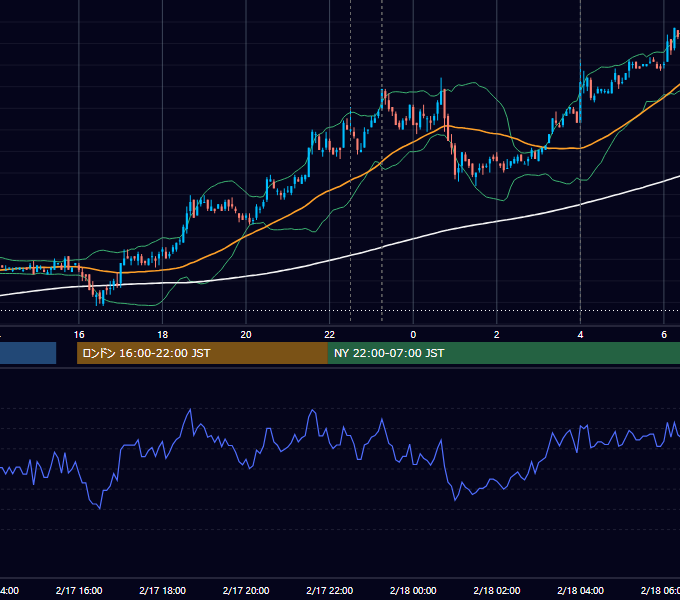Image resolution: width=680 pixels, height=600 pixels.
Task: Click the 18 hour label on chart axis
Action: (162, 335)
